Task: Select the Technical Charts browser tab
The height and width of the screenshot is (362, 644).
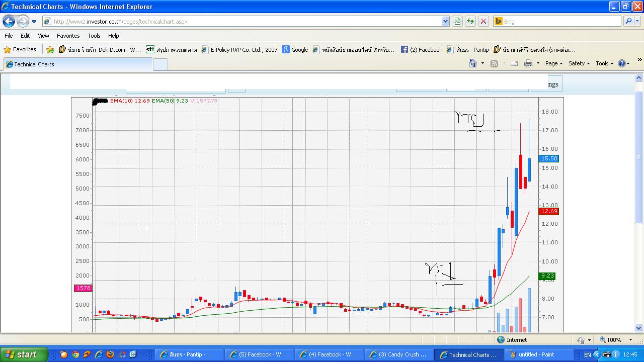Action: click(x=77, y=64)
